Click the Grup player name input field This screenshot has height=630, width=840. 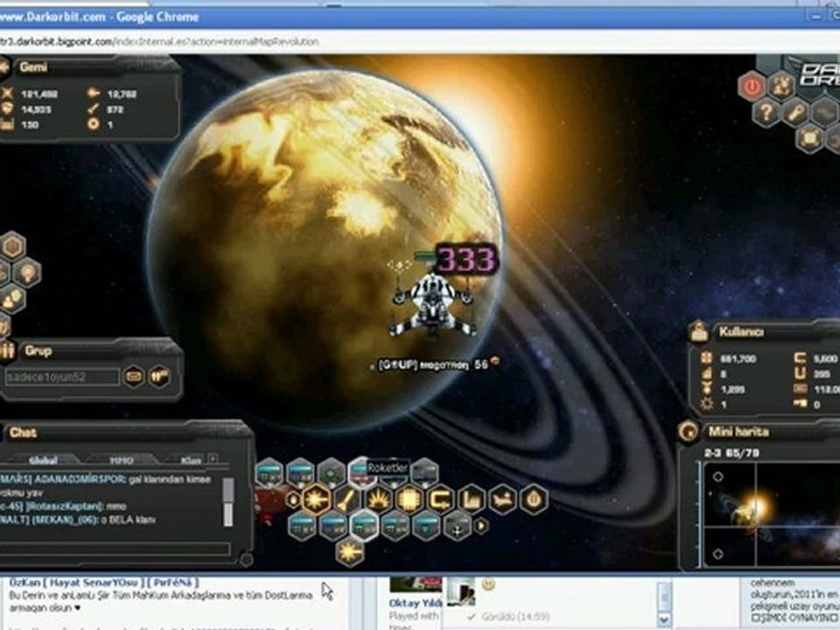[x=62, y=376]
